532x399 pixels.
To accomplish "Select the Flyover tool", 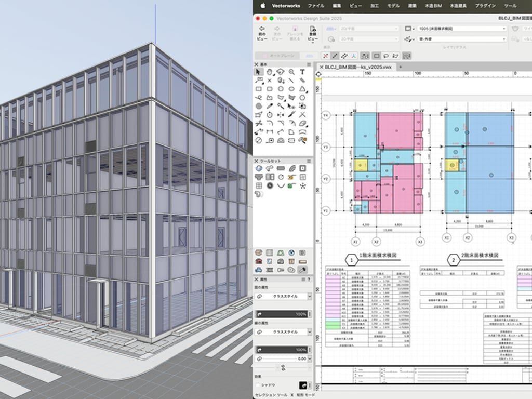I will tap(280, 72).
